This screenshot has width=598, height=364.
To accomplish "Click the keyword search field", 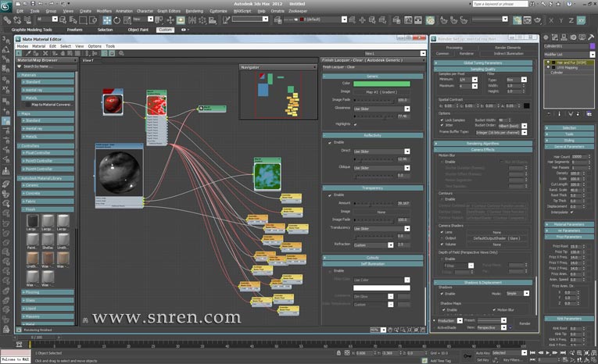I will [x=500, y=4].
